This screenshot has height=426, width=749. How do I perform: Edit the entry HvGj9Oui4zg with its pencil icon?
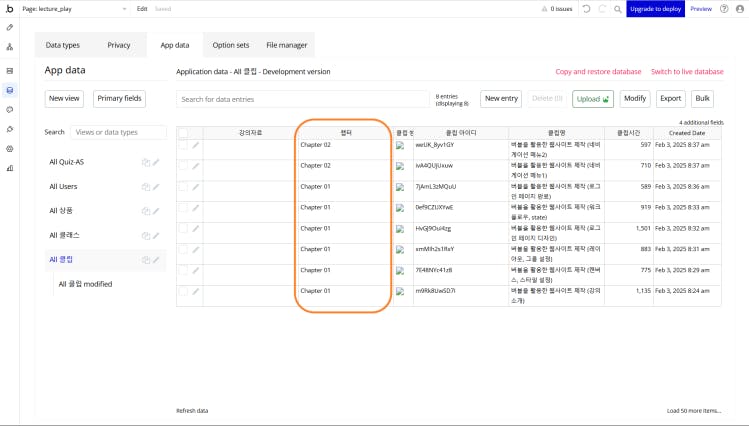pos(195,229)
